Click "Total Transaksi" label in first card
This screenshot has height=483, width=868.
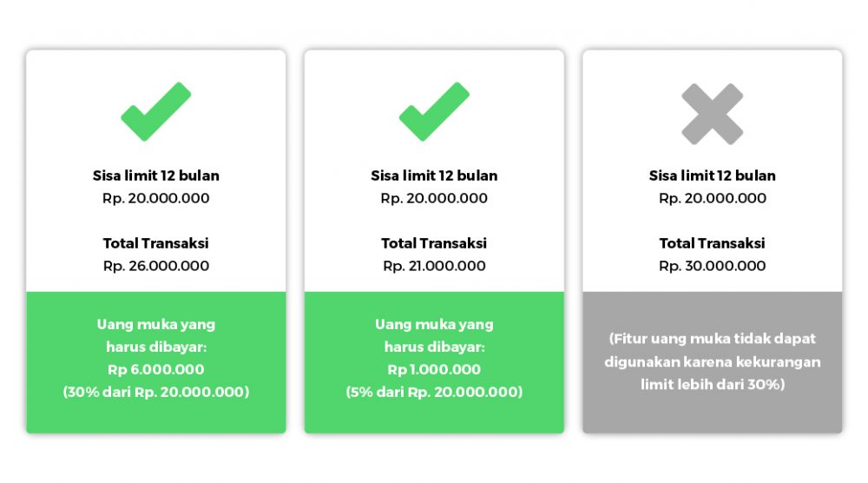click(156, 243)
